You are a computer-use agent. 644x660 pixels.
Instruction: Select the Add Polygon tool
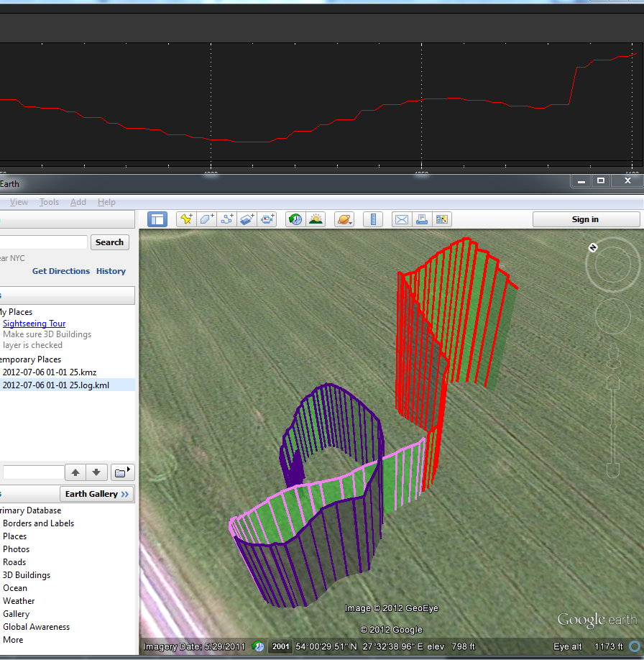click(x=207, y=219)
